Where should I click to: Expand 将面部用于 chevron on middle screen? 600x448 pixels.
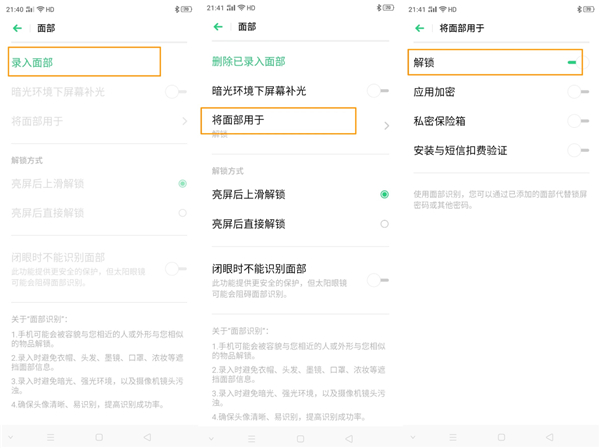pyautogui.click(x=387, y=126)
